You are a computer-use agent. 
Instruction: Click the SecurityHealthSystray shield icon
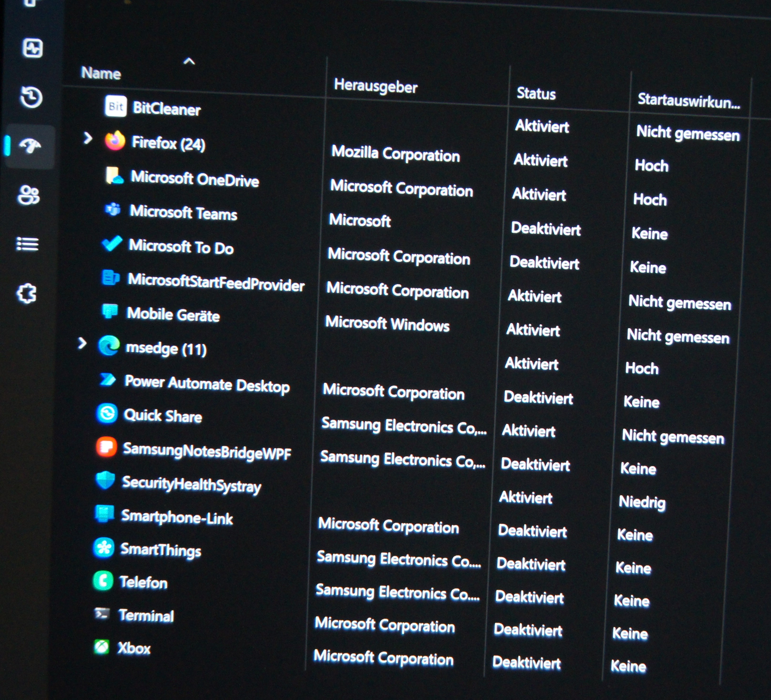point(105,480)
